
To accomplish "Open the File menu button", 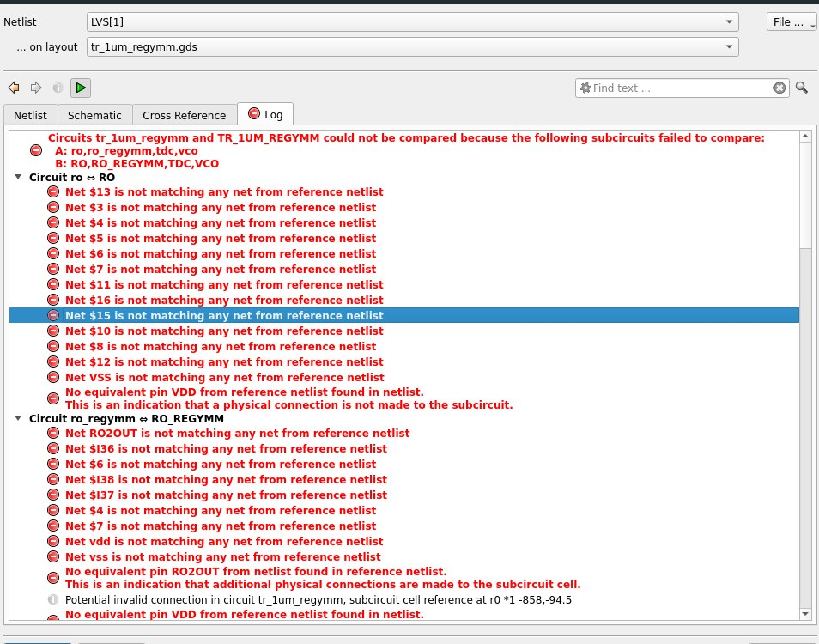I will coord(791,22).
